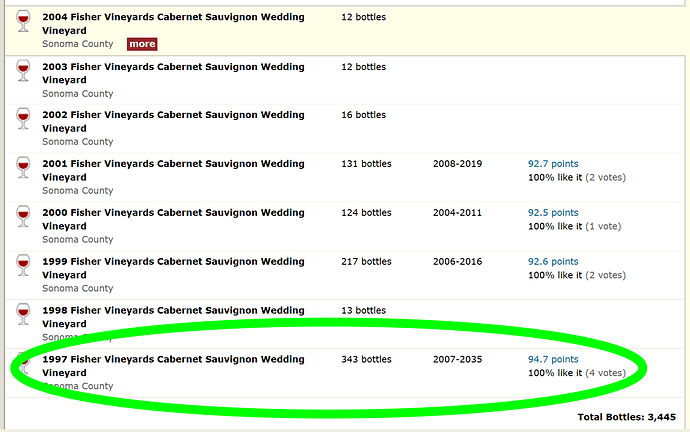Viewport: 690px width, 432px height.
Task: Click the 92.5 points score link
Action: 553,212
